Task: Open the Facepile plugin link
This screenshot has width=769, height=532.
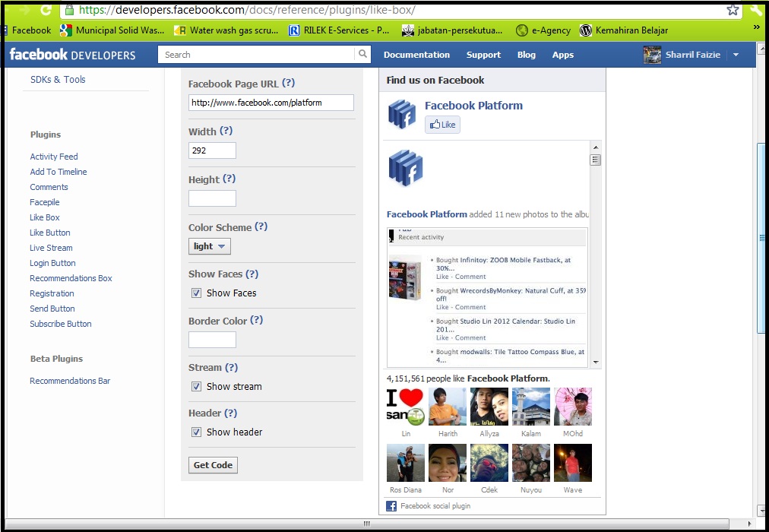Action: click(45, 202)
